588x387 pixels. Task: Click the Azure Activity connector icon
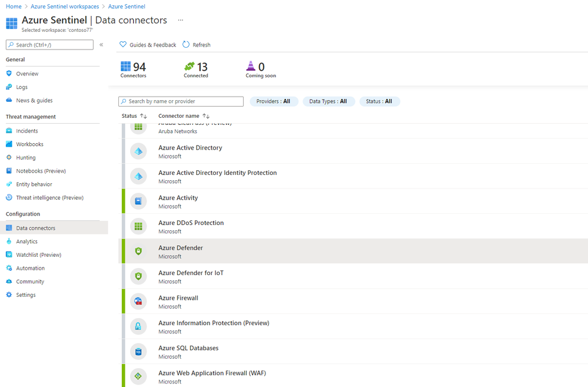[x=138, y=201]
